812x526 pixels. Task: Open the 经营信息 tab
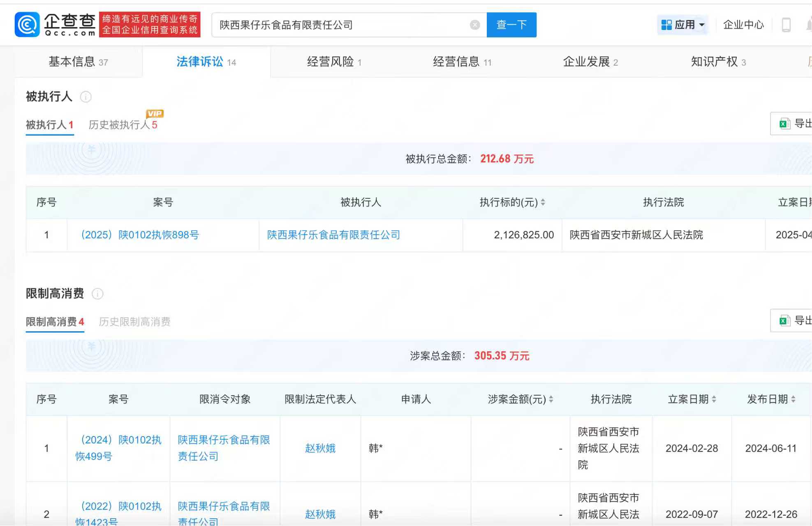[462, 62]
